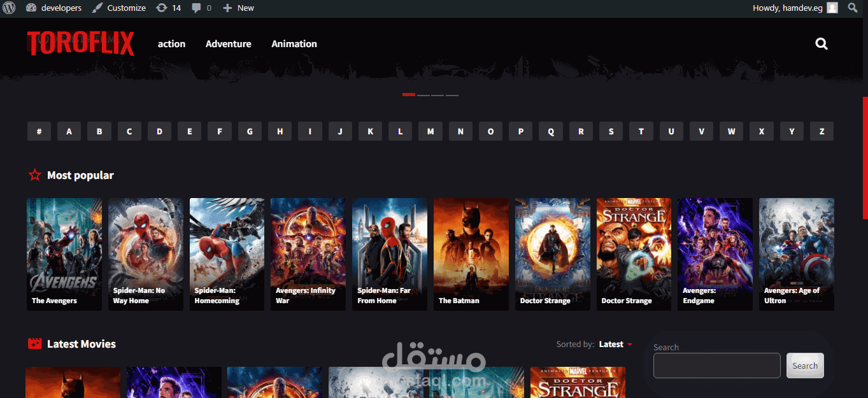Select the second slider indicator dash
868x398 pixels.
click(423, 95)
